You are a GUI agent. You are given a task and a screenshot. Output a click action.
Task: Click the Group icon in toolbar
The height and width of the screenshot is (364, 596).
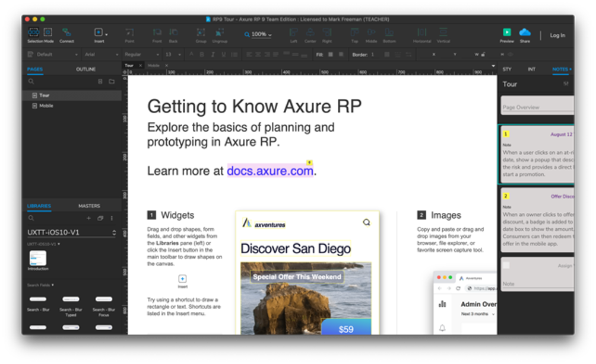click(x=201, y=33)
